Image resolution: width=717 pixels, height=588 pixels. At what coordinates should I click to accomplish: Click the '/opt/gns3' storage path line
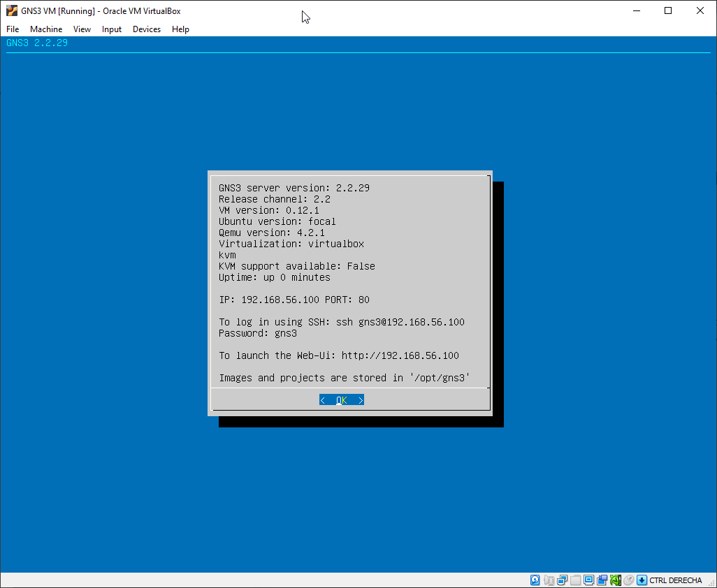[x=345, y=378]
